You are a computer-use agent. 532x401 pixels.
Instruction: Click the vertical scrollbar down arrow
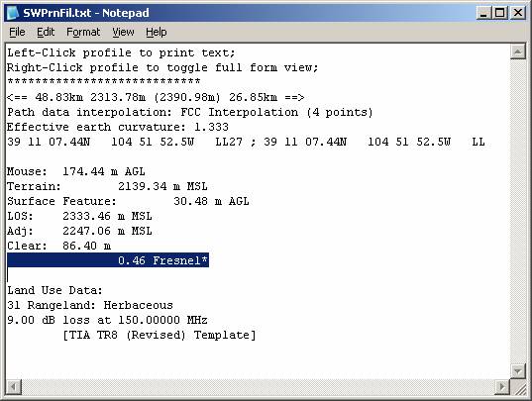coord(517,371)
